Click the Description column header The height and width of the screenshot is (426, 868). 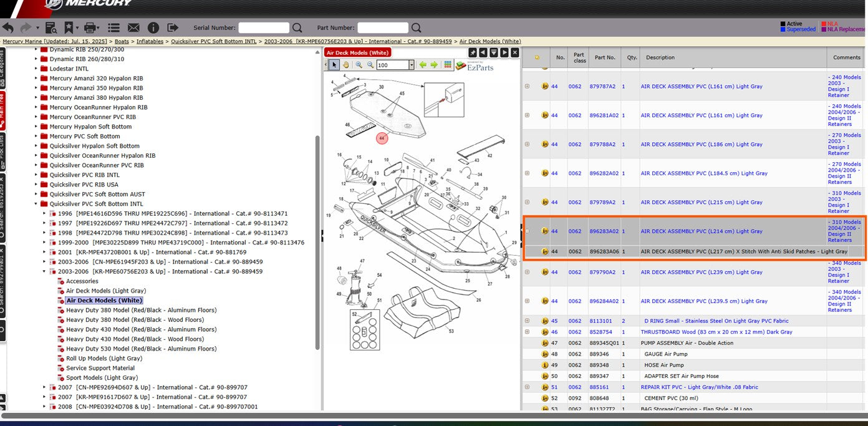tap(660, 57)
